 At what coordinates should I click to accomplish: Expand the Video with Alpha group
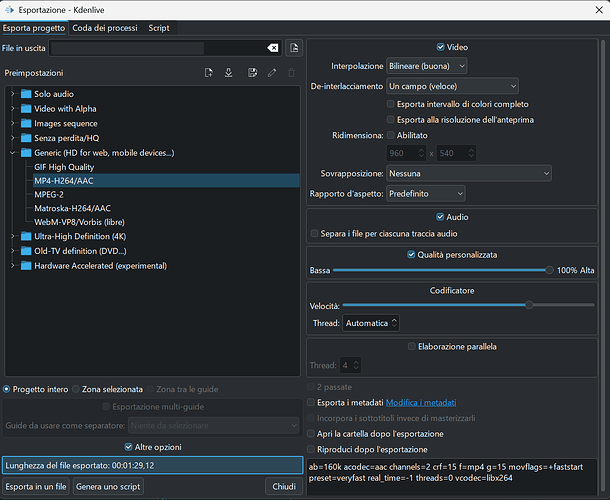point(12,109)
